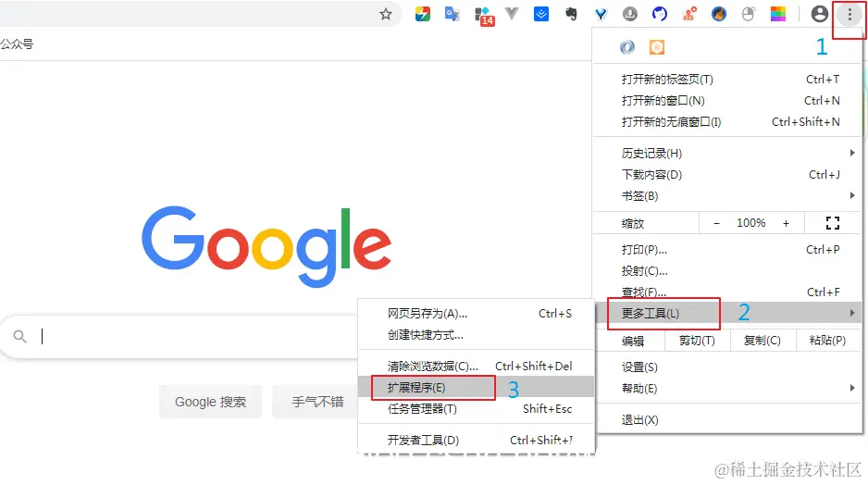Viewport: 868px width, 485px height.
Task: Select 打开新的无痕窗口(I) menu item
Action: click(726, 122)
